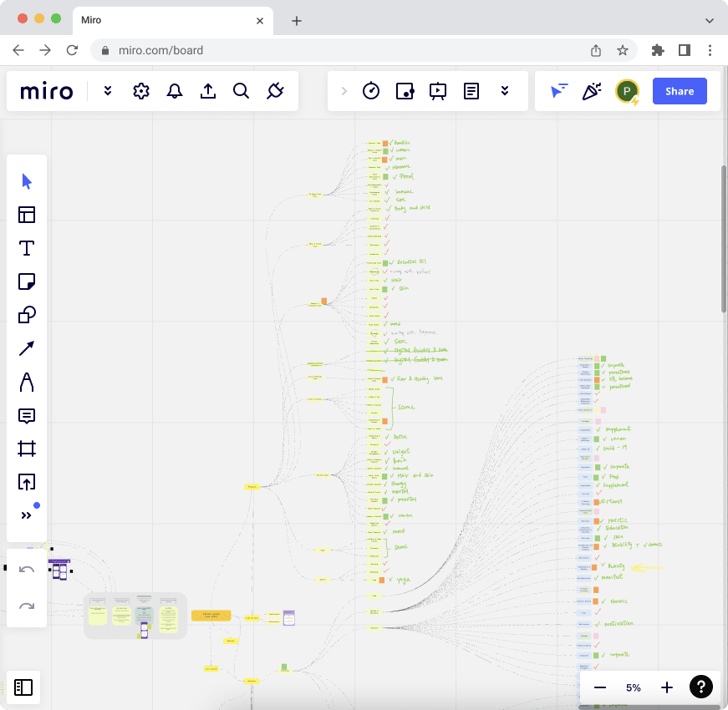Open the notes panel
The width and height of the screenshot is (728, 710).
click(x=471, y=91)
